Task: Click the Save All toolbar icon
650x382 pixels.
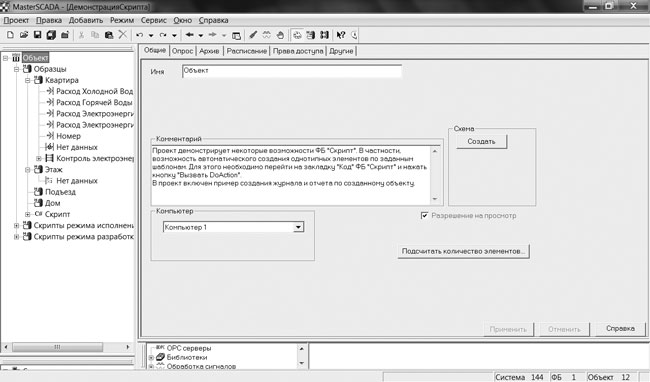Action: [51, 35]
